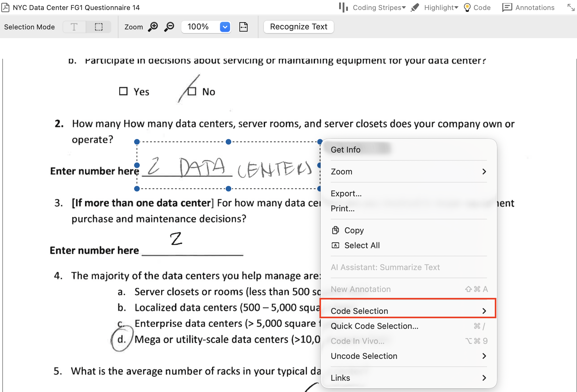Zoom in with the magnifier plus icon
The width and height of the screenshot is (577, 392).
click(153, 27)
